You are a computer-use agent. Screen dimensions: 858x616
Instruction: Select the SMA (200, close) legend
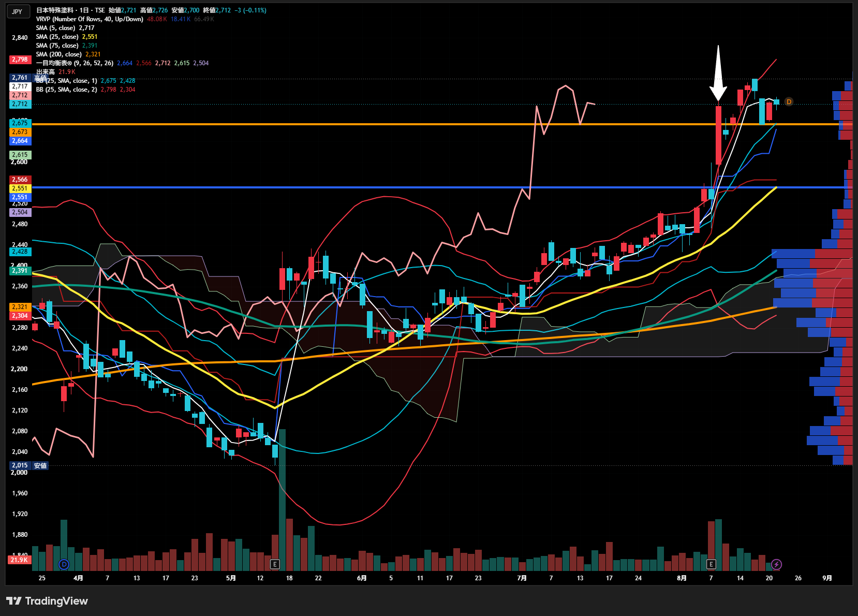59,54
